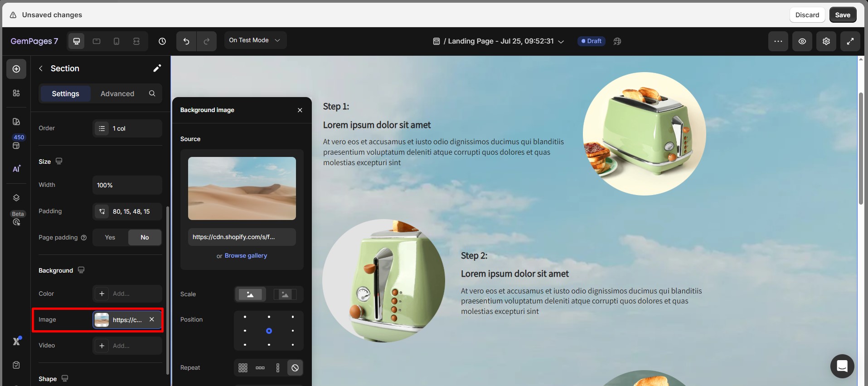The width and height of the screenshot is (868, 386).
Task: Click the Draft status badge
Action: [x=592, y=41]
